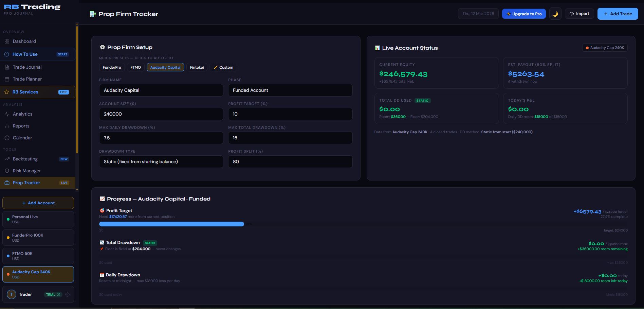The image size is (644, 309).
Task: Select the Dashboard icon in the sidebar
Action: pyautogui.click(x=7, y=41)
